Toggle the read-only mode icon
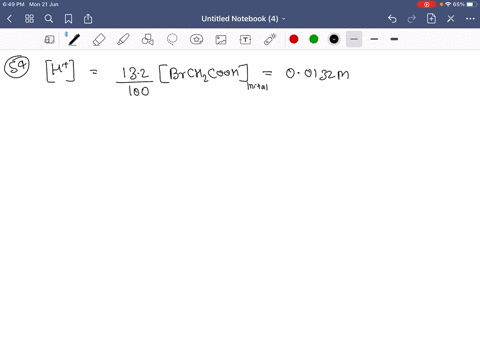Screen dimensions: 480x360 tap(49, 40)
